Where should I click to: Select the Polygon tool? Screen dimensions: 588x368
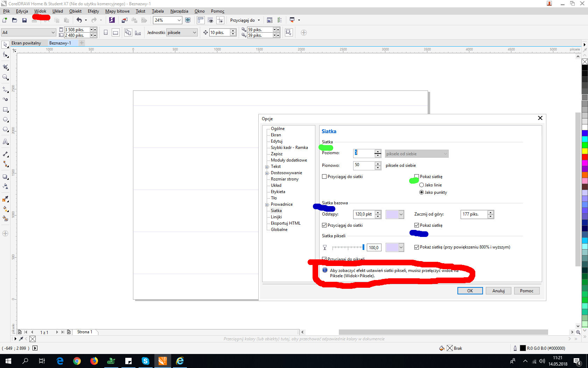tap(5, 129)
